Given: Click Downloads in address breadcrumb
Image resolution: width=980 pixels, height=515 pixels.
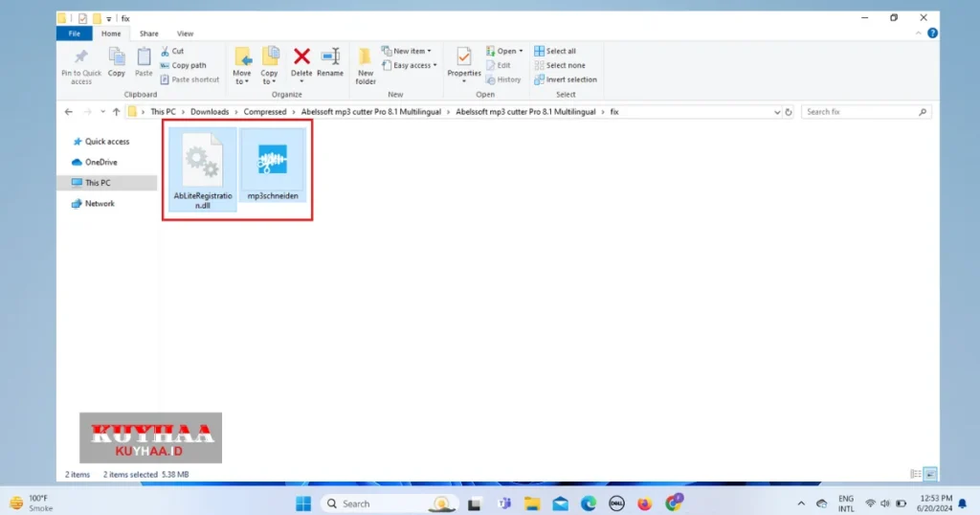Looking at the screenshot, I should (x=210, y=112).
